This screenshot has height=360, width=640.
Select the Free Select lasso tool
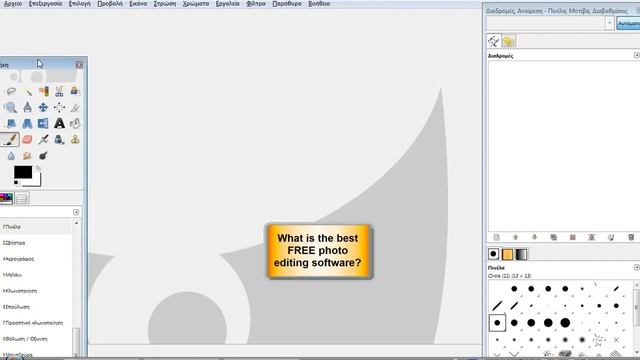click(11, 91)
